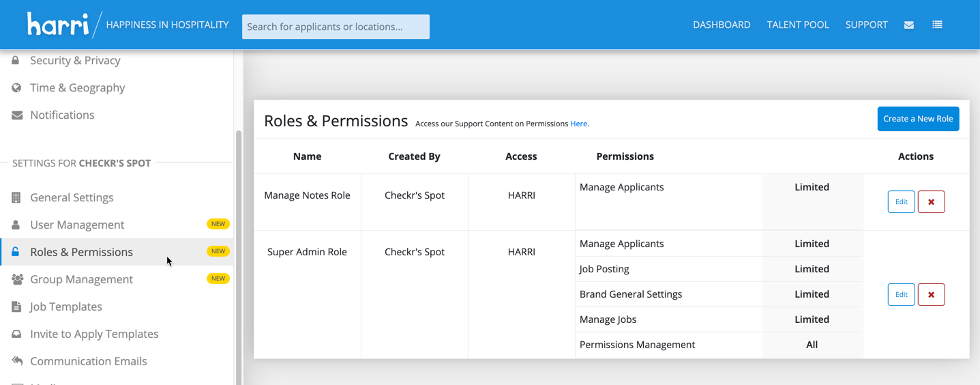Edit the Super Admin Role
Screen dimensions: 980x385
coord(901,295)
